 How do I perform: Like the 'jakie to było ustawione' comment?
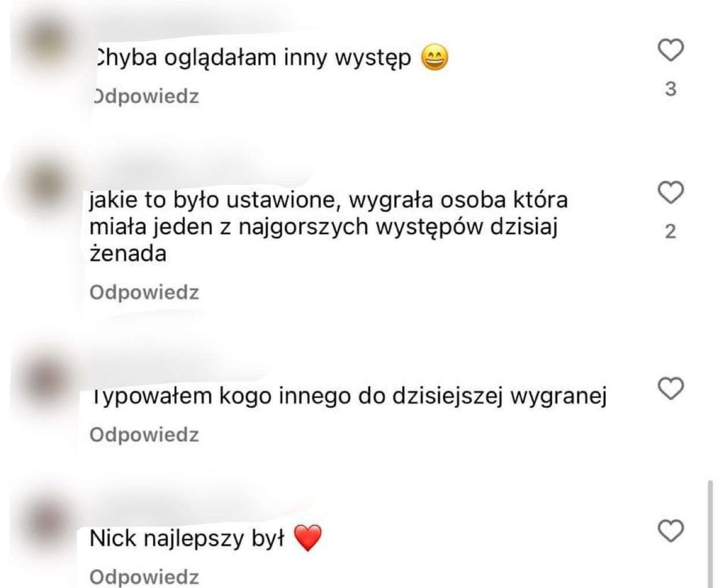[671, 193]
